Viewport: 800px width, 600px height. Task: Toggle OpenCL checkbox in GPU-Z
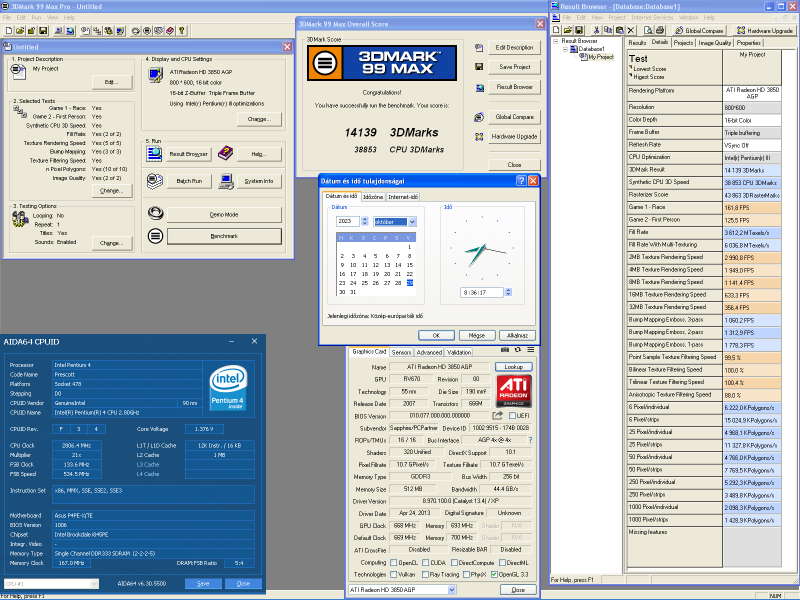(393, 562)
